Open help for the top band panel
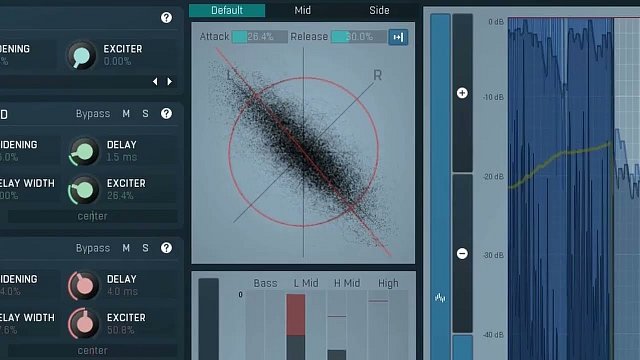Screen dimensions: 640x360 tap(166, 18)
